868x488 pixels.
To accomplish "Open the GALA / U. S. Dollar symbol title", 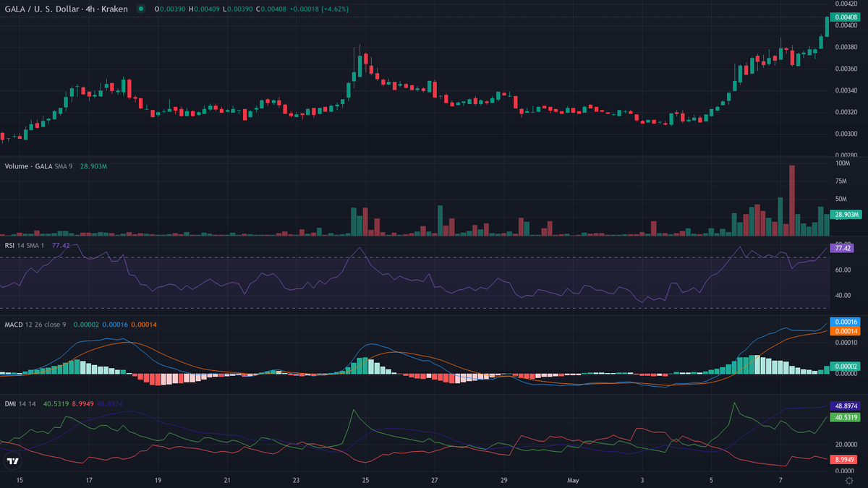I will (x=67, y=9).
